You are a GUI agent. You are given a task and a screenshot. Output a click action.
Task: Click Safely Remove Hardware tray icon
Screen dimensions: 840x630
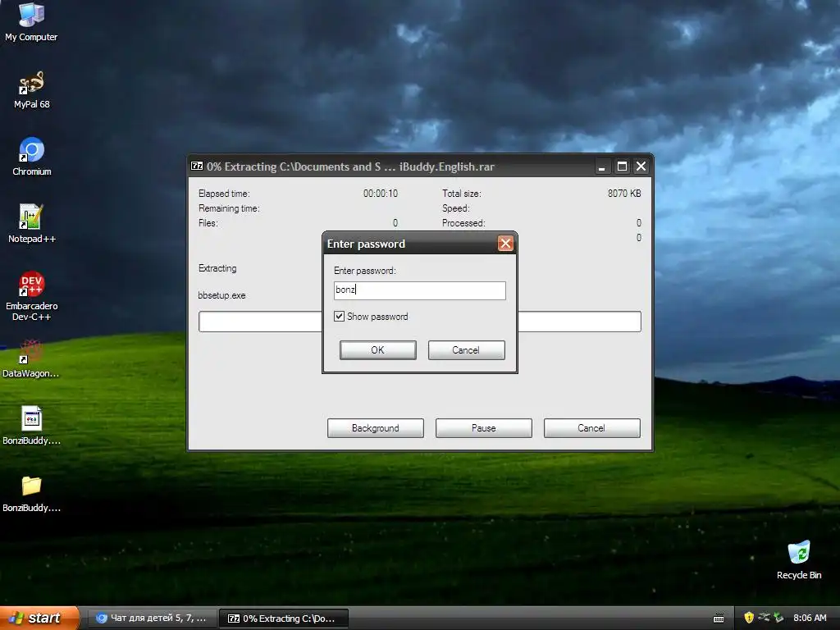[x=778, y=618]
